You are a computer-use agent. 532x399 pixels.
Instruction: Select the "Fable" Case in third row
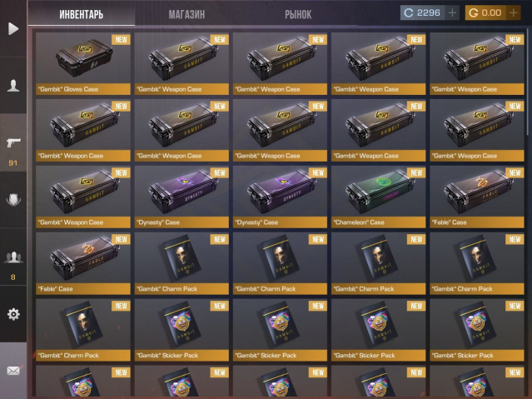tap(477, 197)
